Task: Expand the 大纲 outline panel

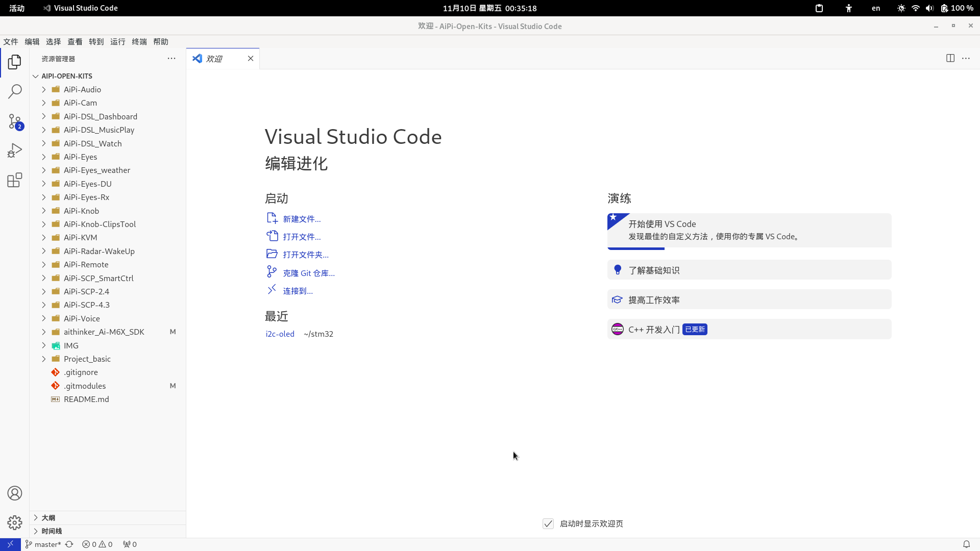Action: pyautogui.click(x=108, y=518)
